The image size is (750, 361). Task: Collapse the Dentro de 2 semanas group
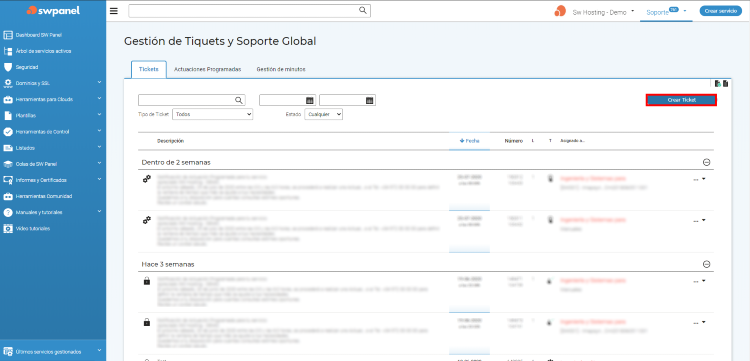point(706,162)
